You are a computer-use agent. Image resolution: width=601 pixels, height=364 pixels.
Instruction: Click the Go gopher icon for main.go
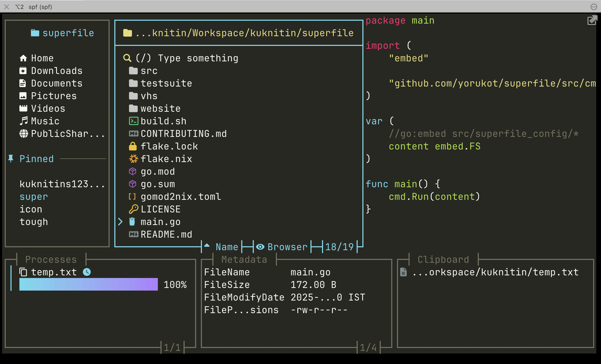coord(132,222)
